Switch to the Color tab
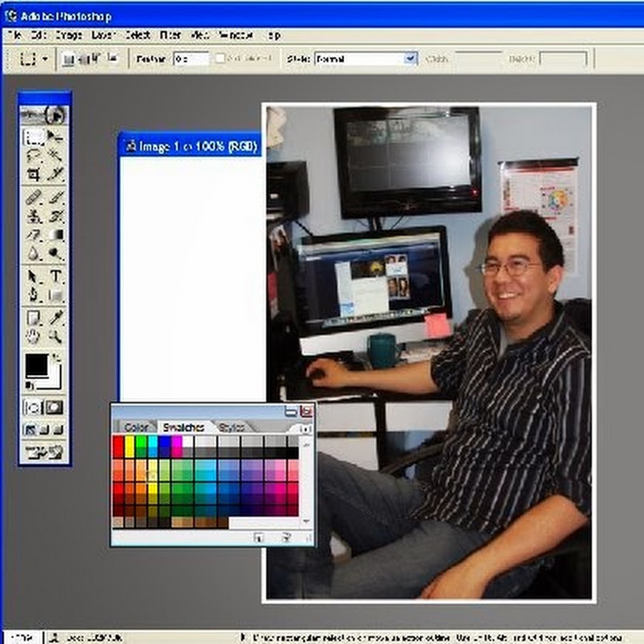 tap(136, 427)
